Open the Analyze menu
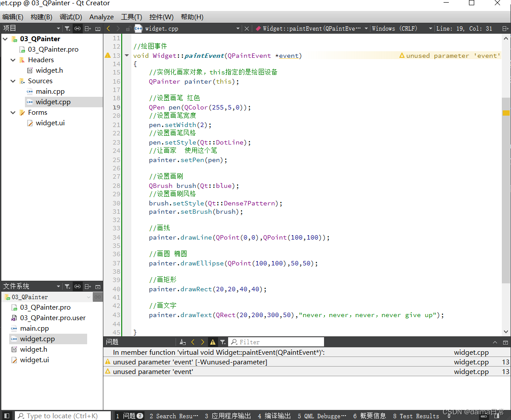The image size is (511, 420). point(101,17)
